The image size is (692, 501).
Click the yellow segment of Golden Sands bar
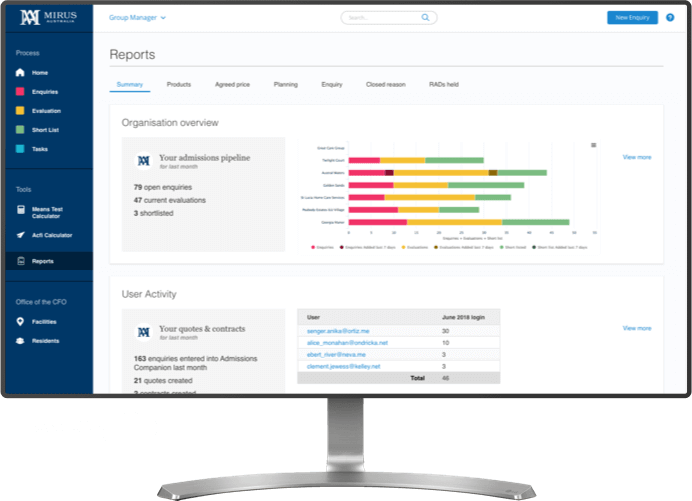[x=421, y=185]
